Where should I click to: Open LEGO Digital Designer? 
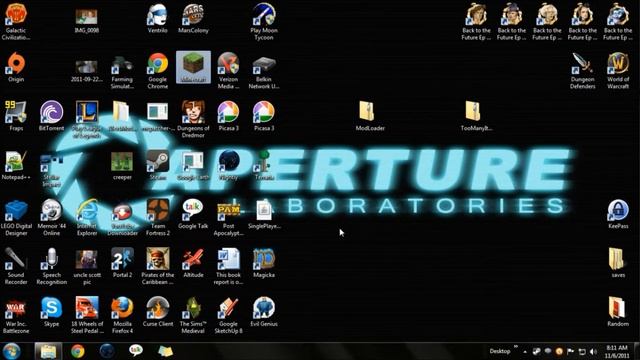16,218
